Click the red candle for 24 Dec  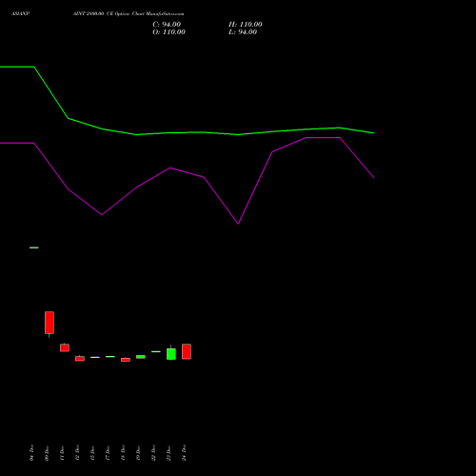[x=187, y=351]
